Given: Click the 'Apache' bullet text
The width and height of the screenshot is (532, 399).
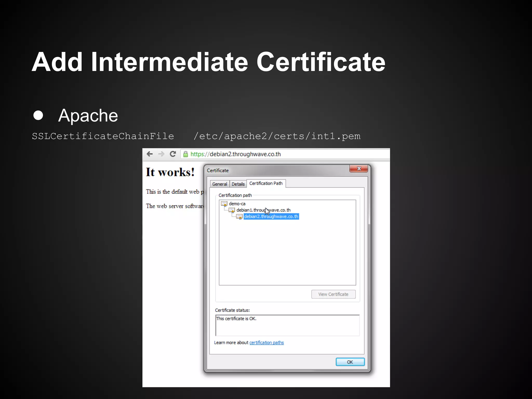Looking at the screenshot, I should (x=88, y=115).
